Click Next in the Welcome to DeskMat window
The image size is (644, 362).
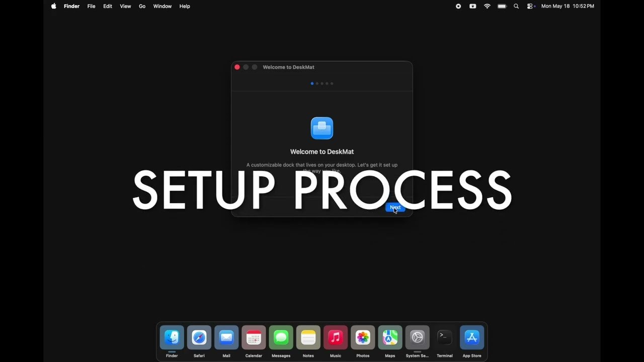pyautogui.click(x=395, y=207)
